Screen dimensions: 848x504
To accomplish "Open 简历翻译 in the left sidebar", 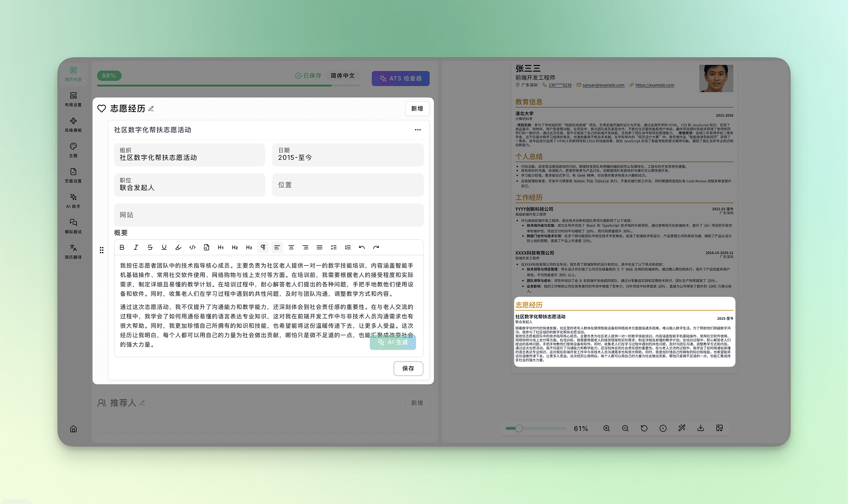I will (x=73, y=251).
